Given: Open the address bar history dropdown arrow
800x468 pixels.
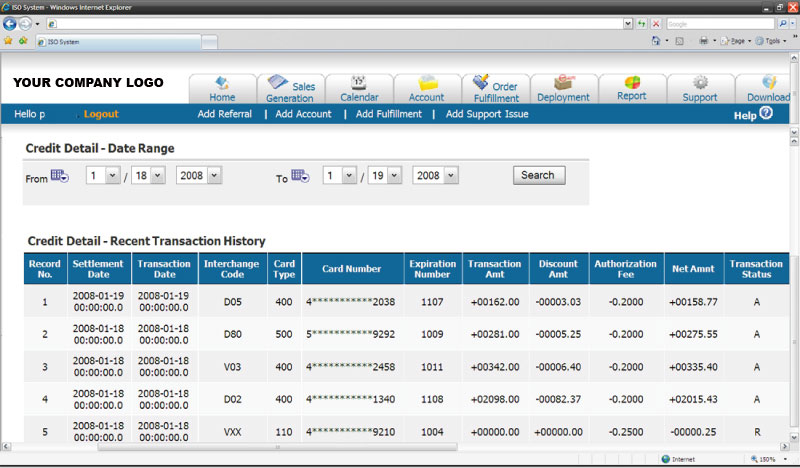Looking at the screenshot, I should [628, 23].
